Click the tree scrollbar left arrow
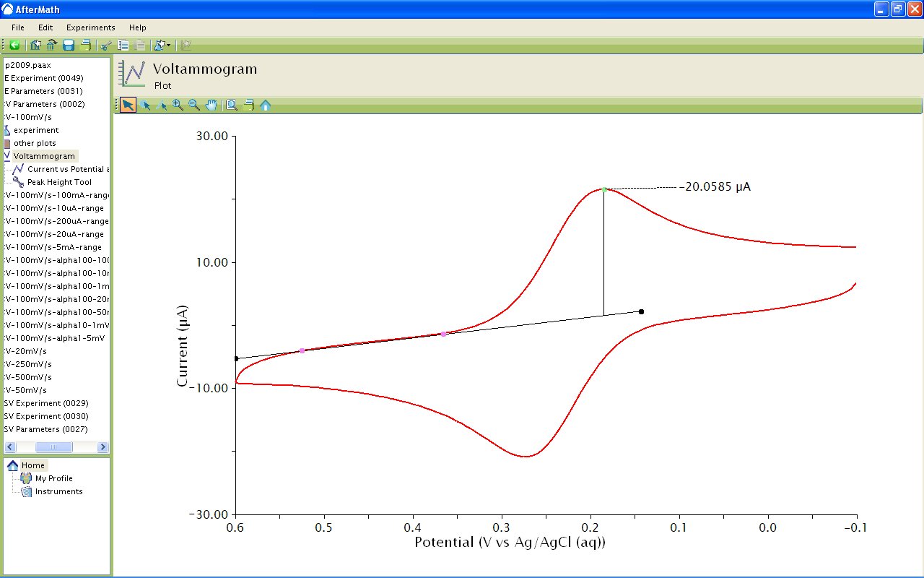924x578 pixels. (x=10, y=447)
